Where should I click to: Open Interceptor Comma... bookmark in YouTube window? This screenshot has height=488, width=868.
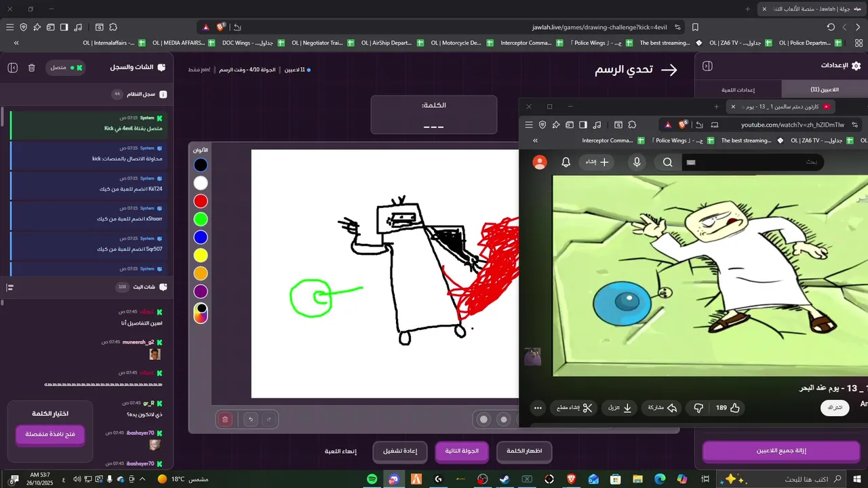[x=613, y=140]
